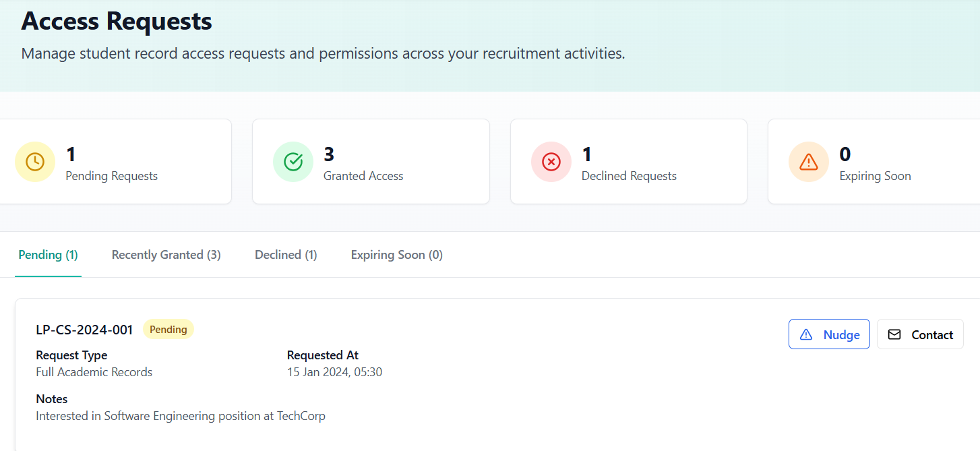The width and height of the screenshot is (980, 451).
Task: Click the Granted Access count of 3
Action: click(x=329, y=154)
